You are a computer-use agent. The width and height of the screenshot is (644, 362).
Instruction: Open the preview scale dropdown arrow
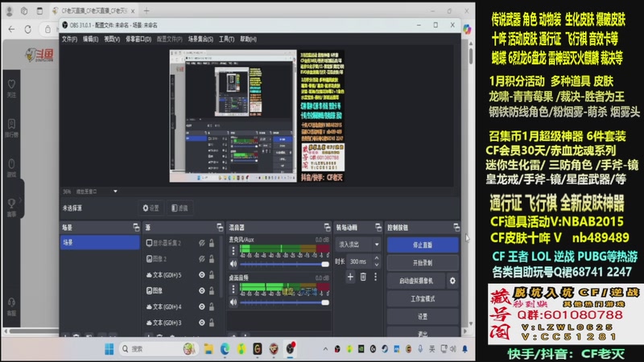115,191
